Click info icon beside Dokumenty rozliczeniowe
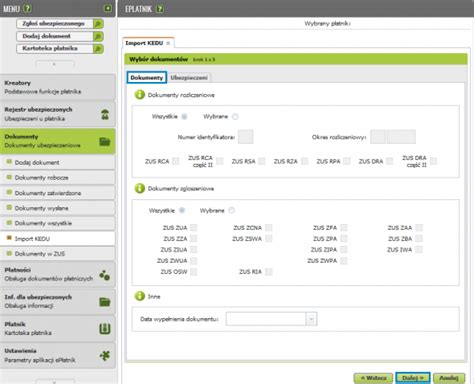 click(140, 95)
